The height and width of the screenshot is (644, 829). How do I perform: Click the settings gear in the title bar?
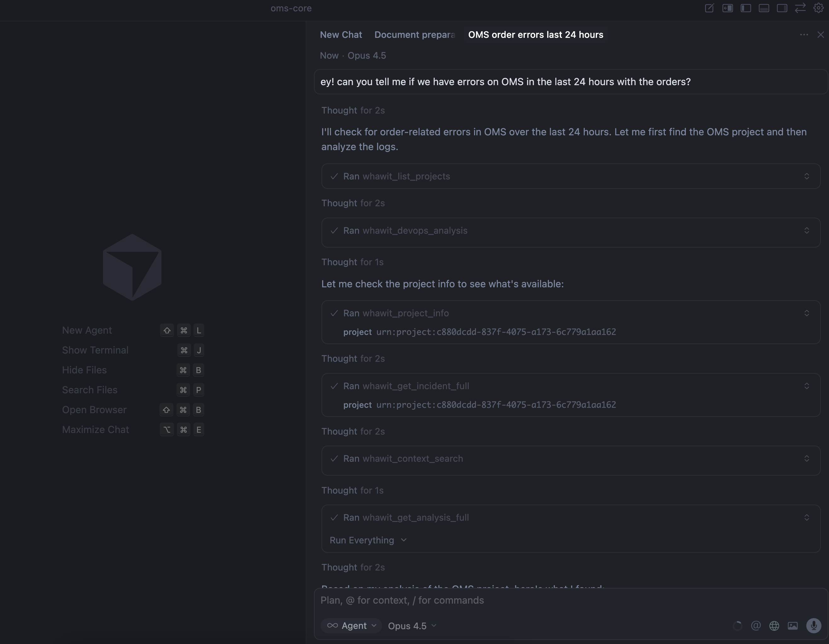pyautogui.click(x=818, y=8)
